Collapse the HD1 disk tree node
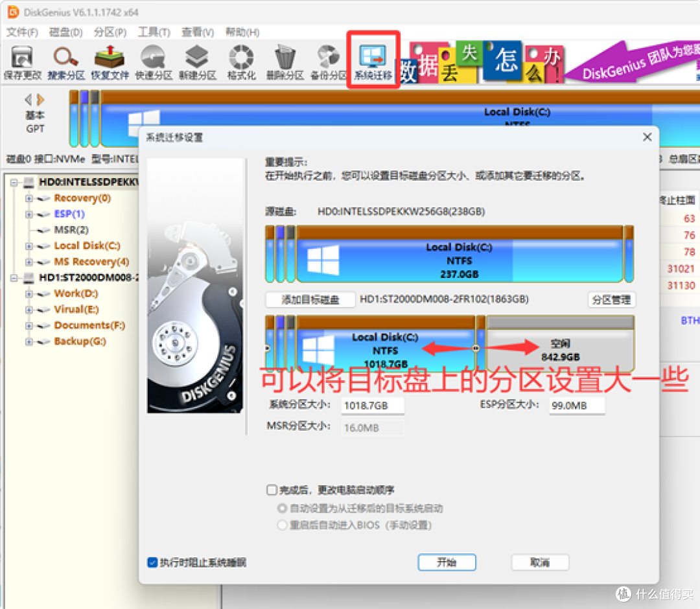This screenshot has height=609, width=700. [14, 277]
